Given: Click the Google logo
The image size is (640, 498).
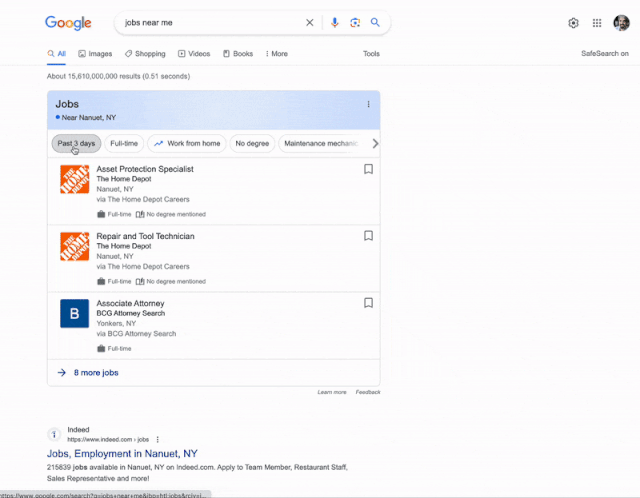Looking at the screenshot, I should tap(68, 23).
